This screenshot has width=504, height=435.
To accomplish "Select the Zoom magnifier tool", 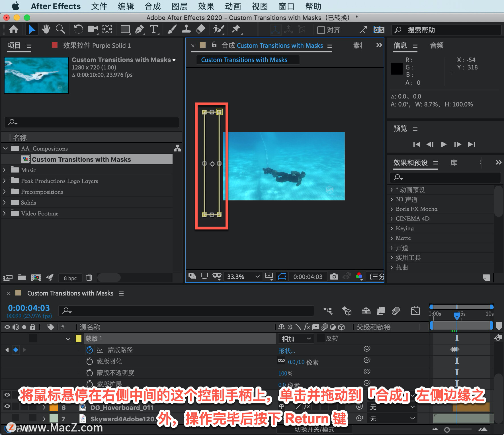I will (60, 29).
